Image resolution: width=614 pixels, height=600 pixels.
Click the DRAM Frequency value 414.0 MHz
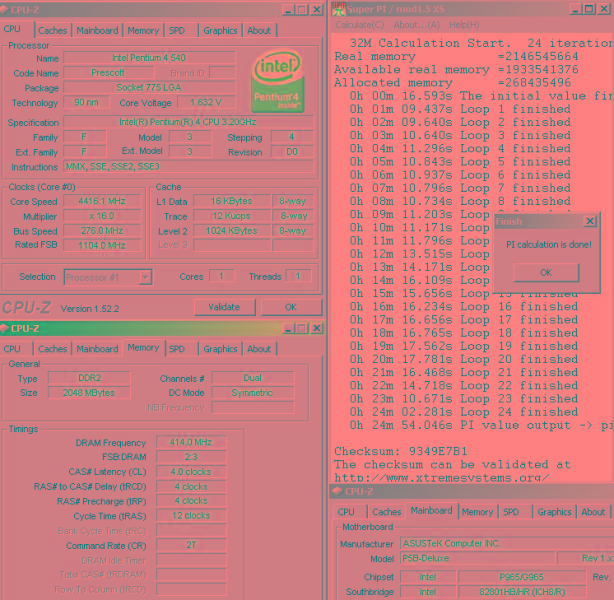(x=191, y=442)
